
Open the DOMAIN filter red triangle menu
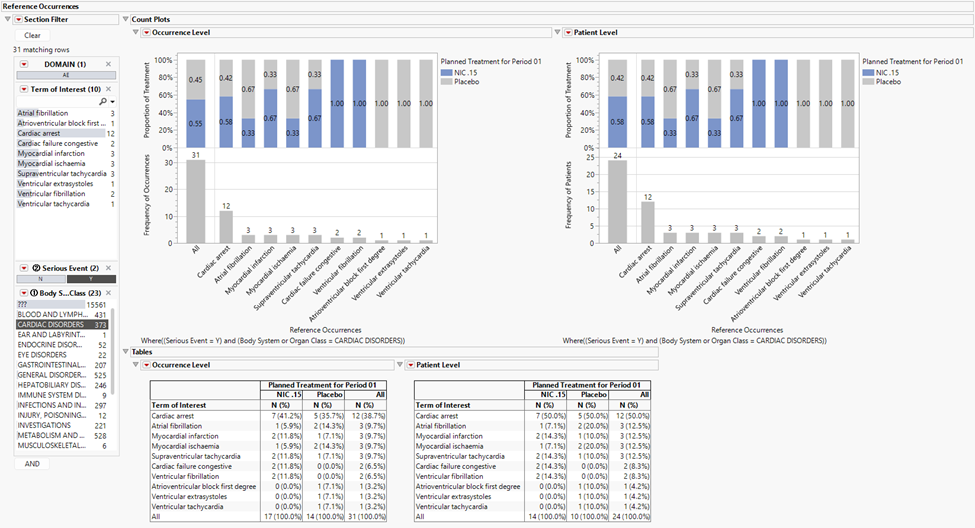(24, 64)
